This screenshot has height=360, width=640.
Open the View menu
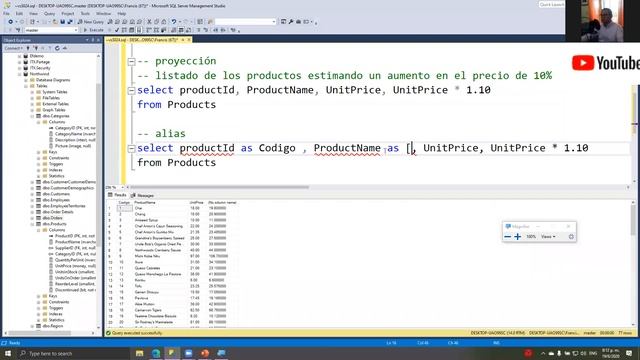click(33, 13)
